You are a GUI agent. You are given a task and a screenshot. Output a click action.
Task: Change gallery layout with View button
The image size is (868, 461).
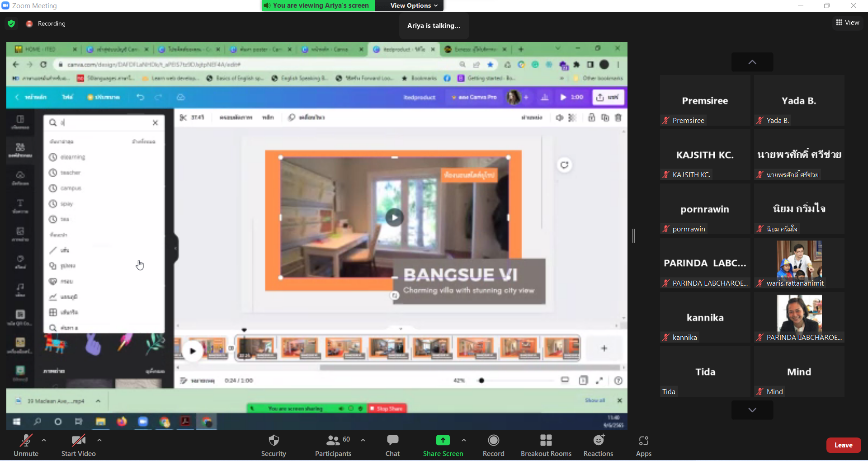coord(848,23)
